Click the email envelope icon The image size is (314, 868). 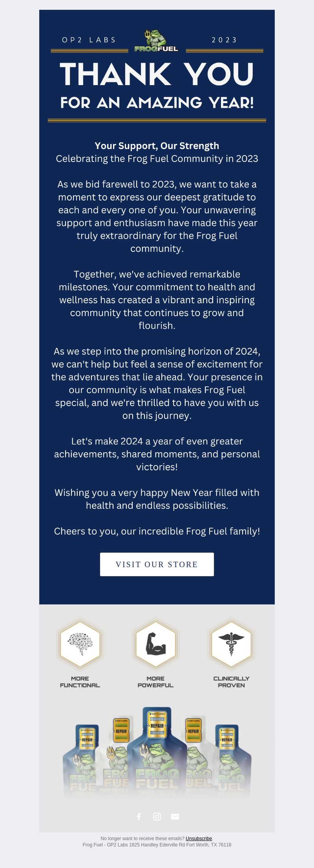tap(175, 817)
